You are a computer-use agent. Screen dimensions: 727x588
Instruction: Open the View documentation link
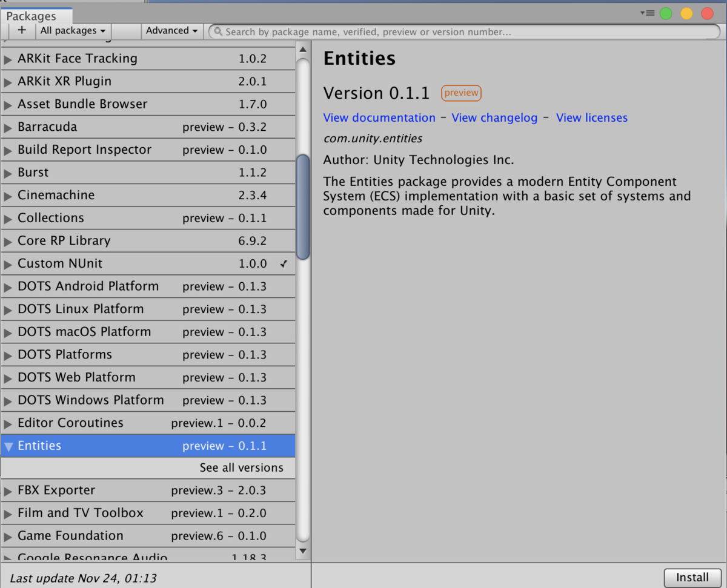coord(379,117)
